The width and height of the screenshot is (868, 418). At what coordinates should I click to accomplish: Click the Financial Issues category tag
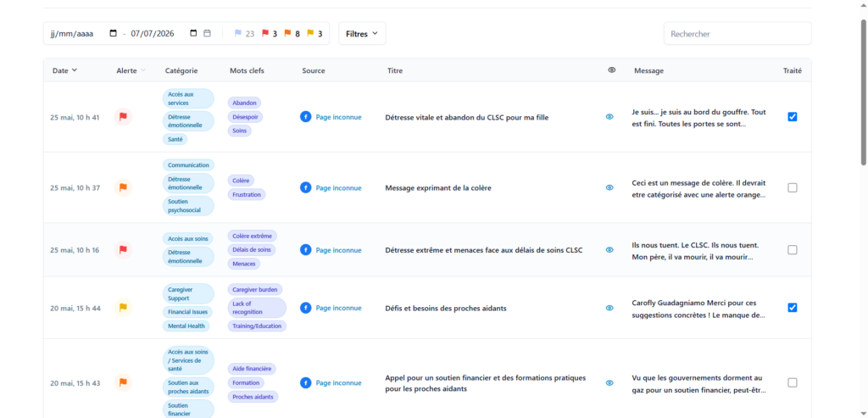[x=186, y=312]
